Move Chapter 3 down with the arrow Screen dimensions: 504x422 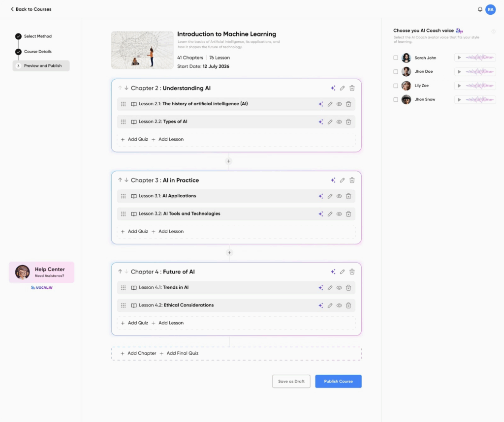(126, 180)
